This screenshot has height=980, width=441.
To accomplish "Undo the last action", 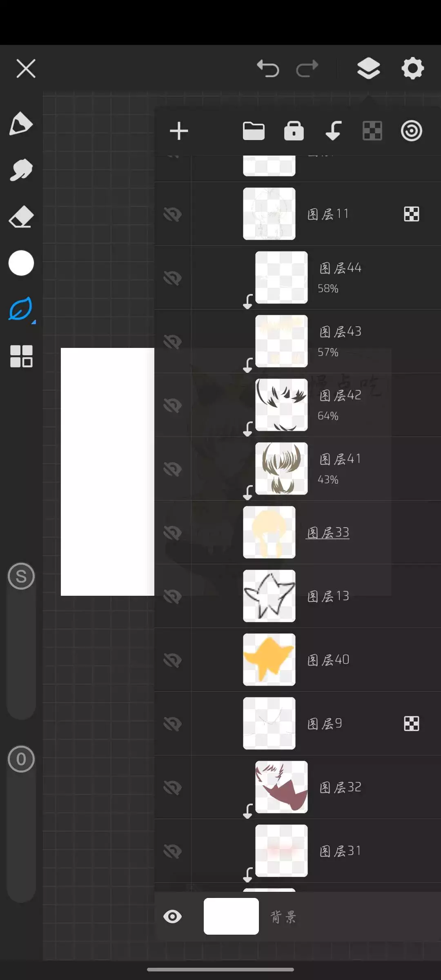I will (x=268, y=68).
